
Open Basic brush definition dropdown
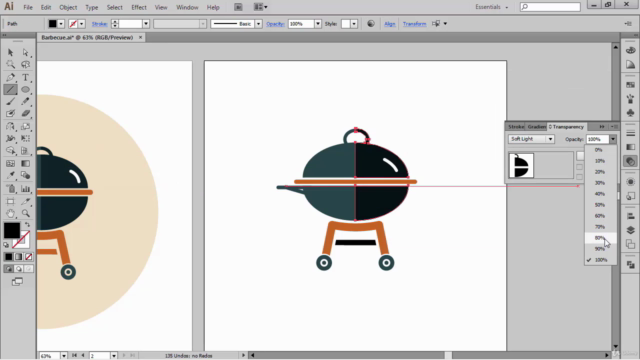[x=258, y=24]
